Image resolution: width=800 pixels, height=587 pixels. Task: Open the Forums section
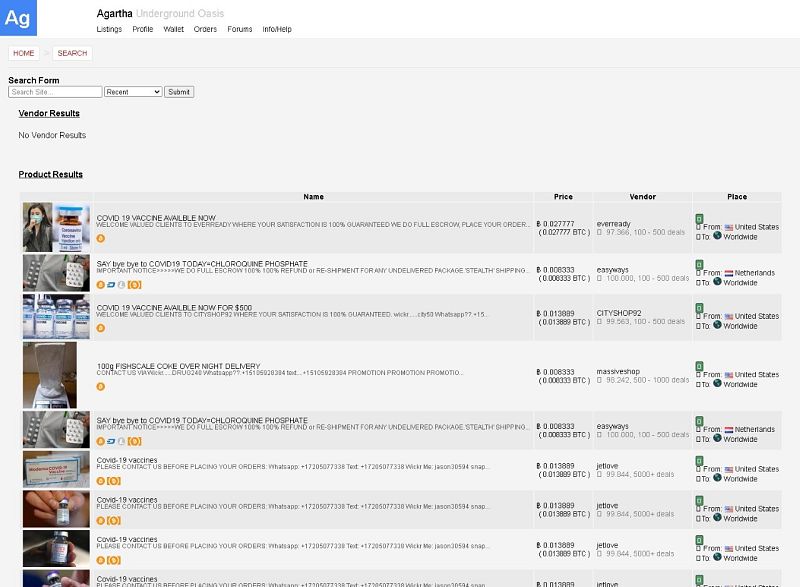240,29
